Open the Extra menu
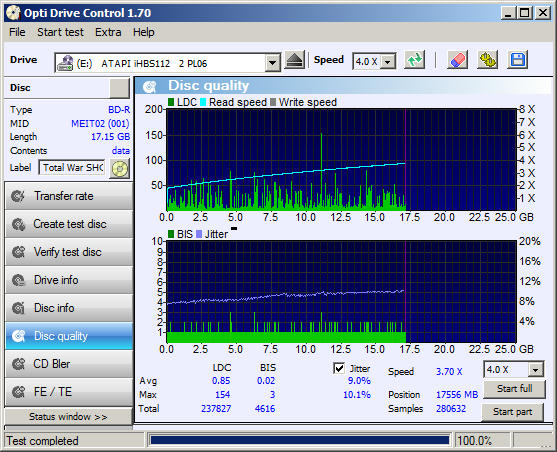Screen dimensions: 557x452 coord(108,32)
